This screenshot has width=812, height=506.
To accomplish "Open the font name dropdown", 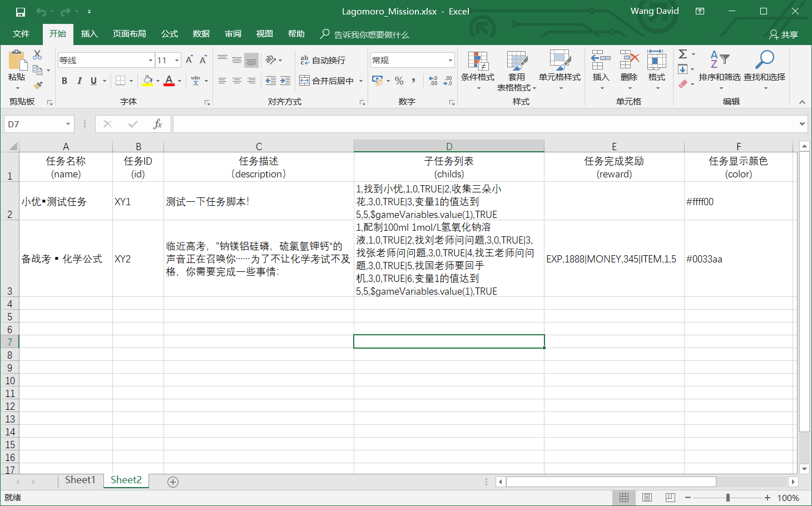I will (x=151, y=60).
